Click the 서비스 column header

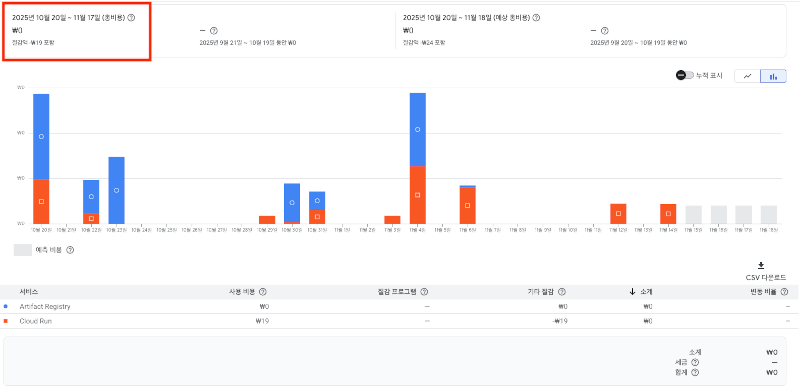[29, 292]
